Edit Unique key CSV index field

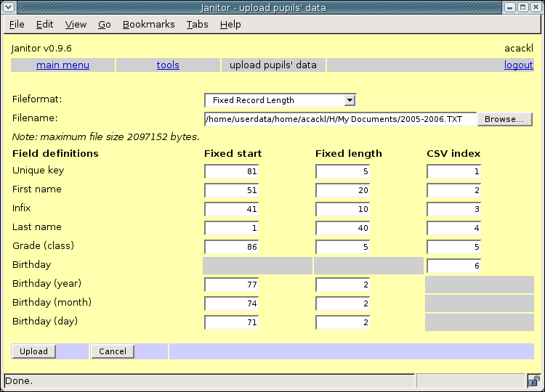click(x=454, y=171)
